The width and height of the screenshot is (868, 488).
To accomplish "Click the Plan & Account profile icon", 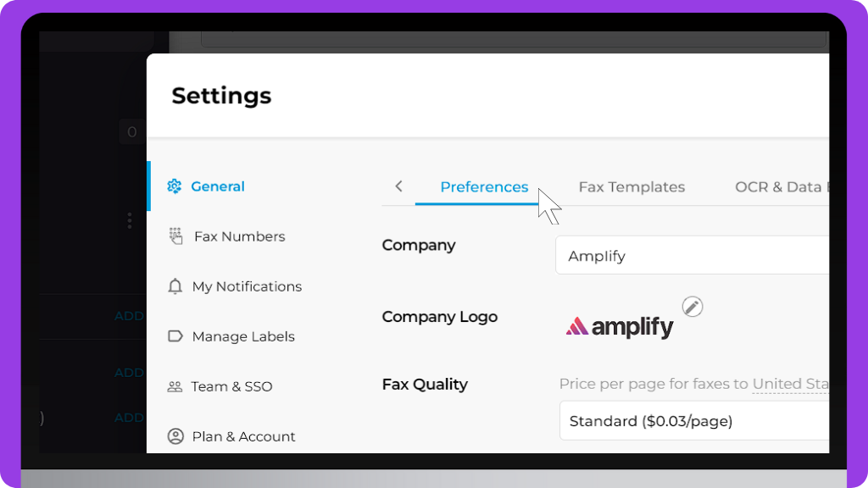I will pos(175,436).
